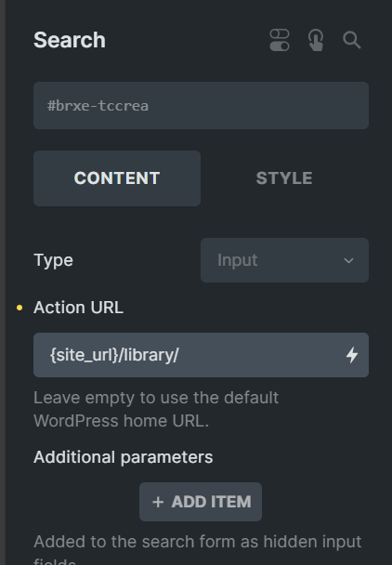The image size is (392, 565).
Task: Click the plus icon in ADD ITEM
Action: 158,502
